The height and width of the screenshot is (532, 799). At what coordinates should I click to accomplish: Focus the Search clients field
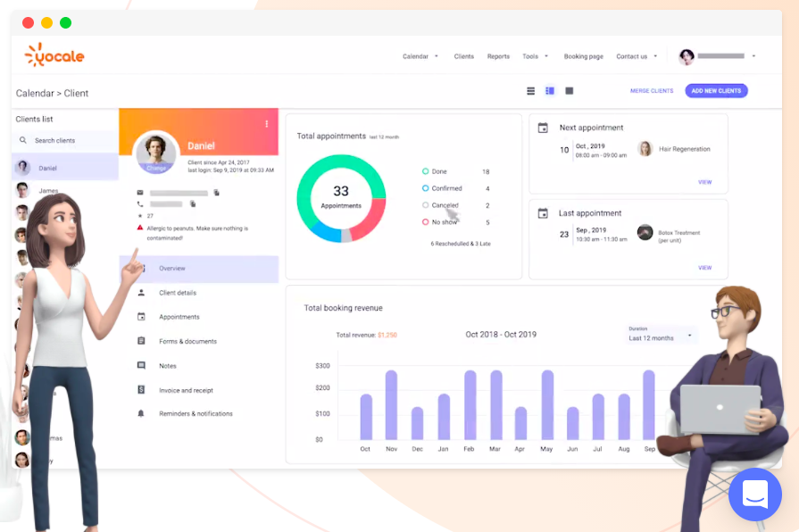[x=65, y=140]
